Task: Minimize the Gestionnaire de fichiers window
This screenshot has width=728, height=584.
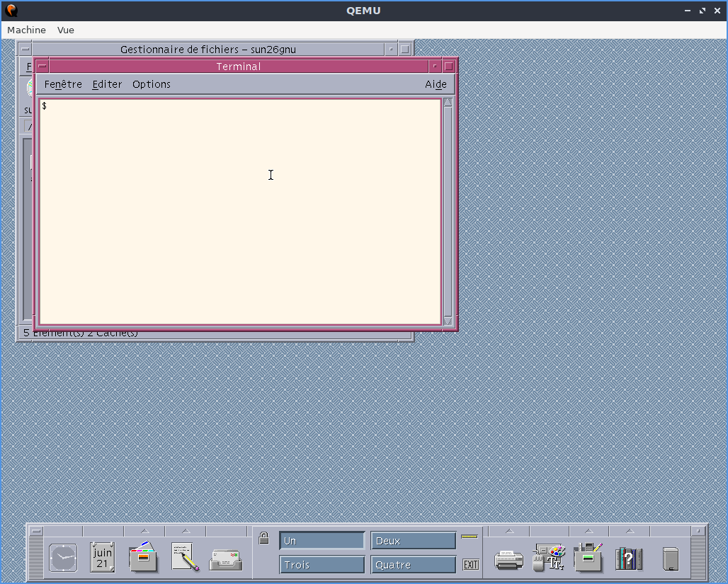Action: (x=391, y=50)
